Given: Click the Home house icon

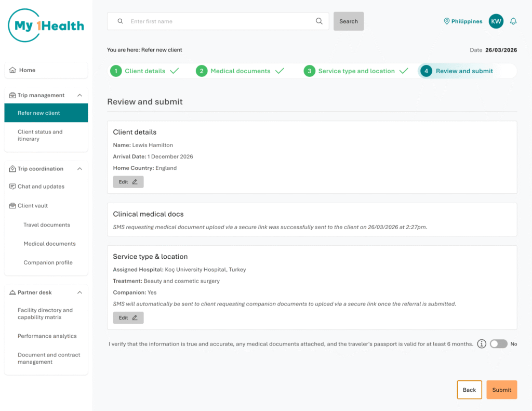Looking at the screenshot, I should pyautogui.click(x=12, y=70).
